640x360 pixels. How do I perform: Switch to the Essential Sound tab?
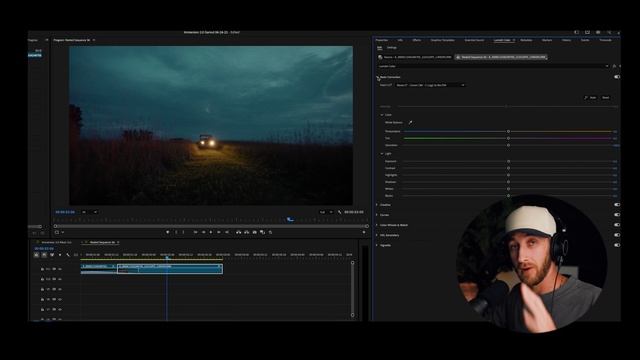(474, 40)
